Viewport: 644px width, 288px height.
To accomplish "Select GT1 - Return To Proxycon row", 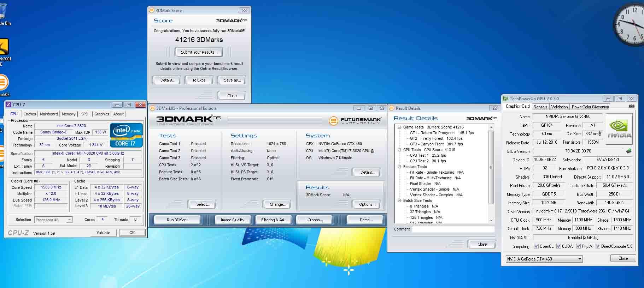I will (442, 133).
